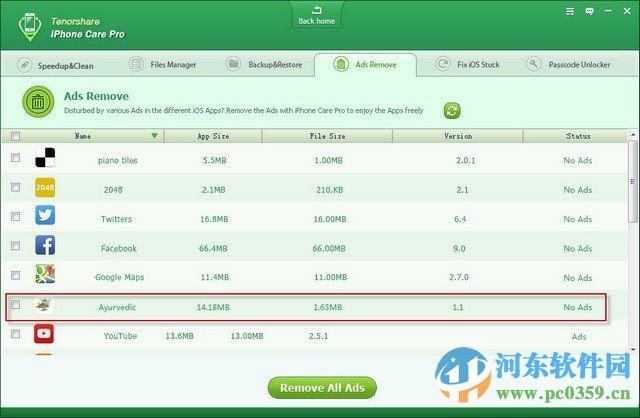Switch to the Files Manager tab
Image resolution: width=640 pixels, height=418 pixels.
coord(162,64)
